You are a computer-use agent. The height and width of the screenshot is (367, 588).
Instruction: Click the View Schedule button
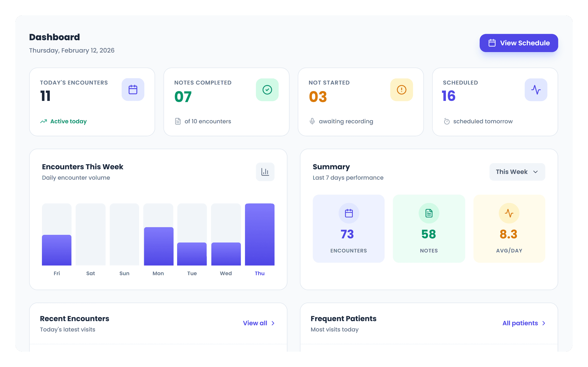519,43
